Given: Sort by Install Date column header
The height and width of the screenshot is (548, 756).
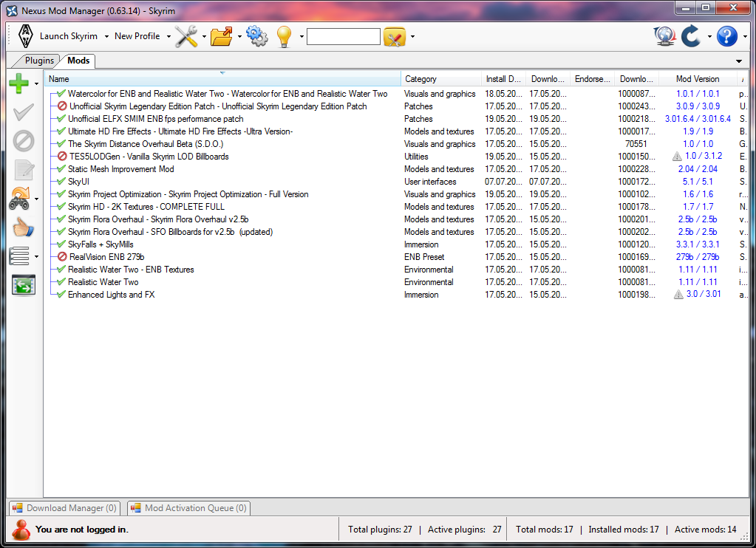Looking at the screenshot, I should [503, 79].
